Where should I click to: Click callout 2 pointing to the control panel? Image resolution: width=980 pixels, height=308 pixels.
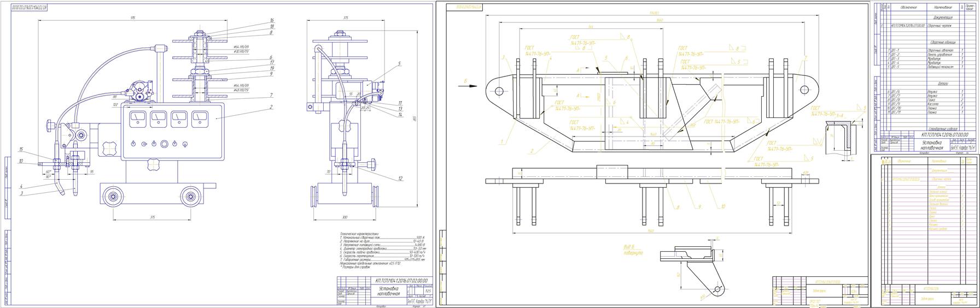pyautogui.click(x=271, y=108)
